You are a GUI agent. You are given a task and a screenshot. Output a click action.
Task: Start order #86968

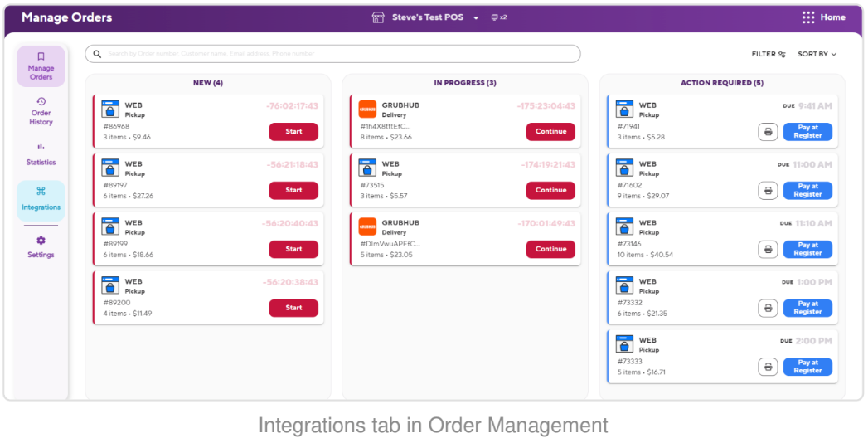[x=293, y=132]
